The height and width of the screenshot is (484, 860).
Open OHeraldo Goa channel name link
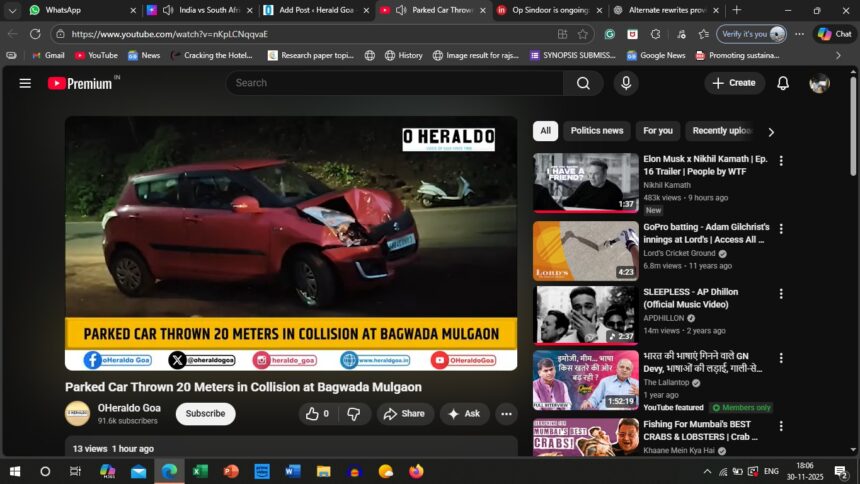(x=129, y=408)
